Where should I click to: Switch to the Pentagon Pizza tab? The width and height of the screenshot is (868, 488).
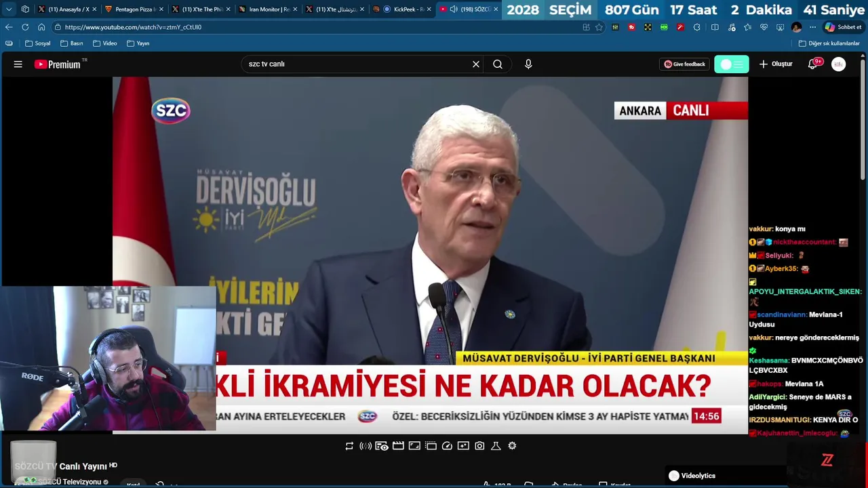coord(133,9)
